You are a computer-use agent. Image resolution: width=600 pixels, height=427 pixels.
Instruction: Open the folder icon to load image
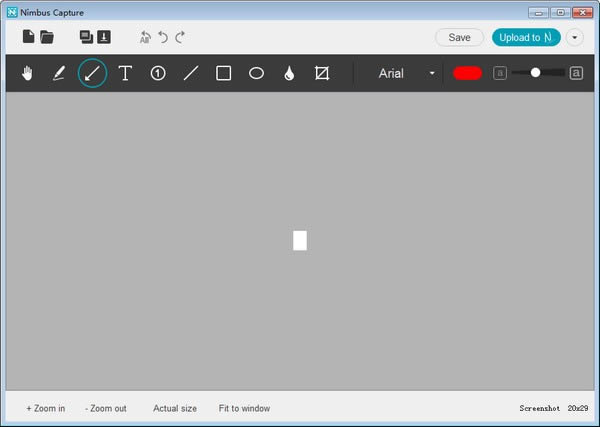click(x=47, y=37)
